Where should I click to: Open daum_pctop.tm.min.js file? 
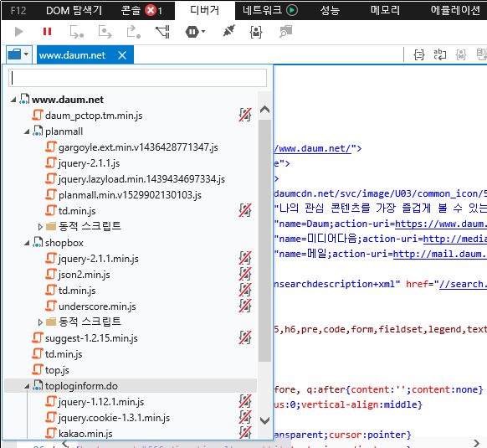click(94, 116)
